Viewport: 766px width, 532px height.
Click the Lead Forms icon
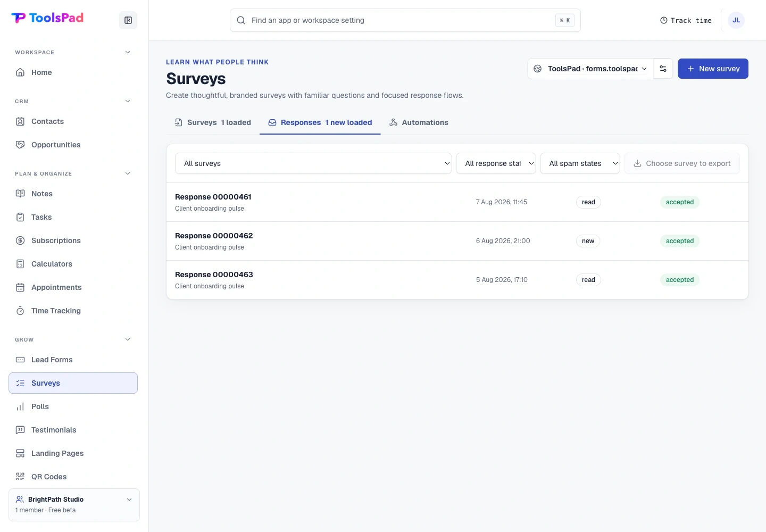coord(20,360)
